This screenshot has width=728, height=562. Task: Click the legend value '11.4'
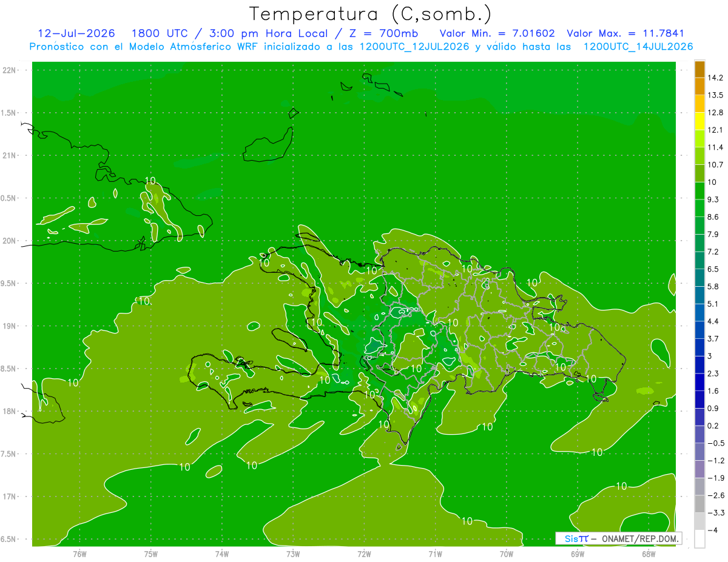pyautogui.click(x=715, y=147)
